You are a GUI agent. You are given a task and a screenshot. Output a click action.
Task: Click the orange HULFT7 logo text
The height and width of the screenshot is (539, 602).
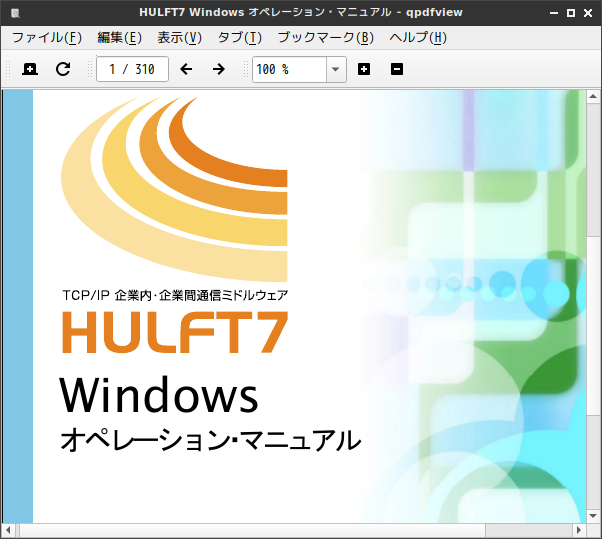coord(175,332)
